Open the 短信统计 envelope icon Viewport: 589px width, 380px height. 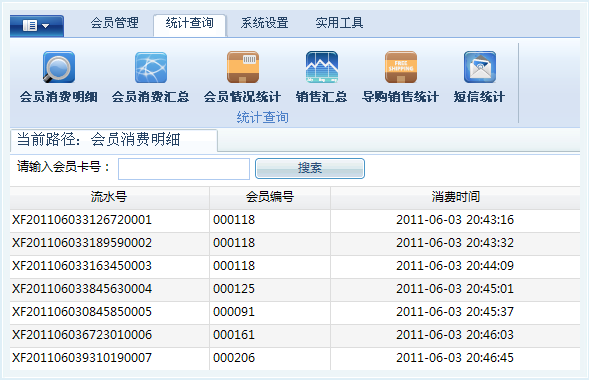point(480,67)
